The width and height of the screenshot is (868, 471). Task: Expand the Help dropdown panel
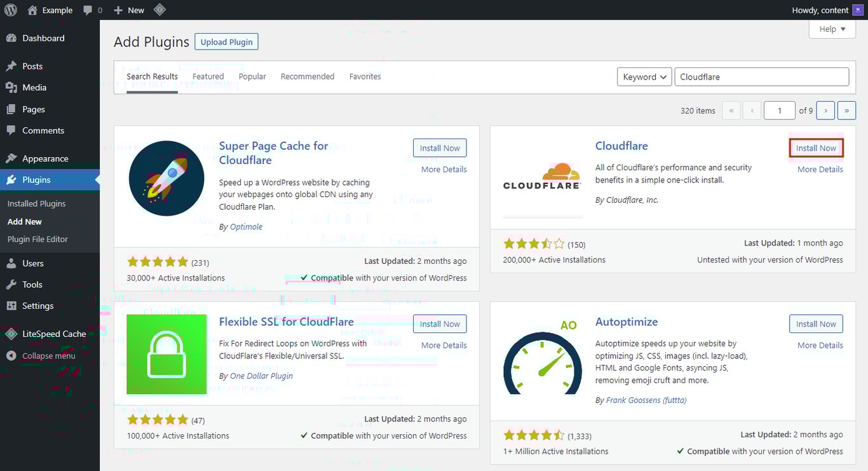coord(832,29)
